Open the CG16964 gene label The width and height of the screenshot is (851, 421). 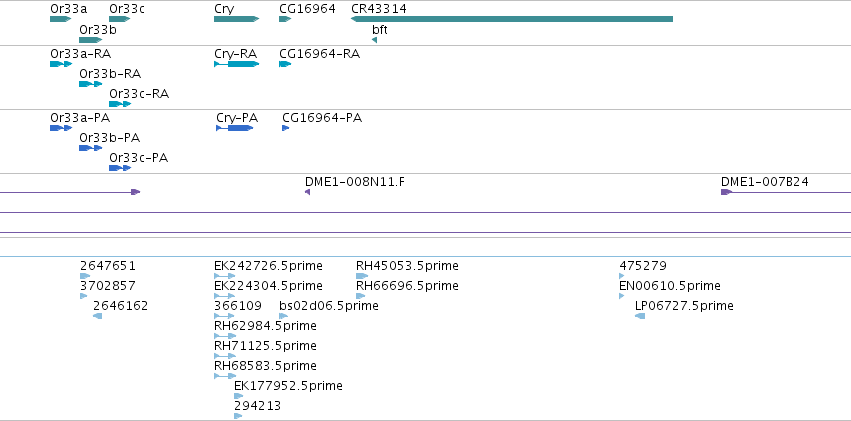[307, 9]
